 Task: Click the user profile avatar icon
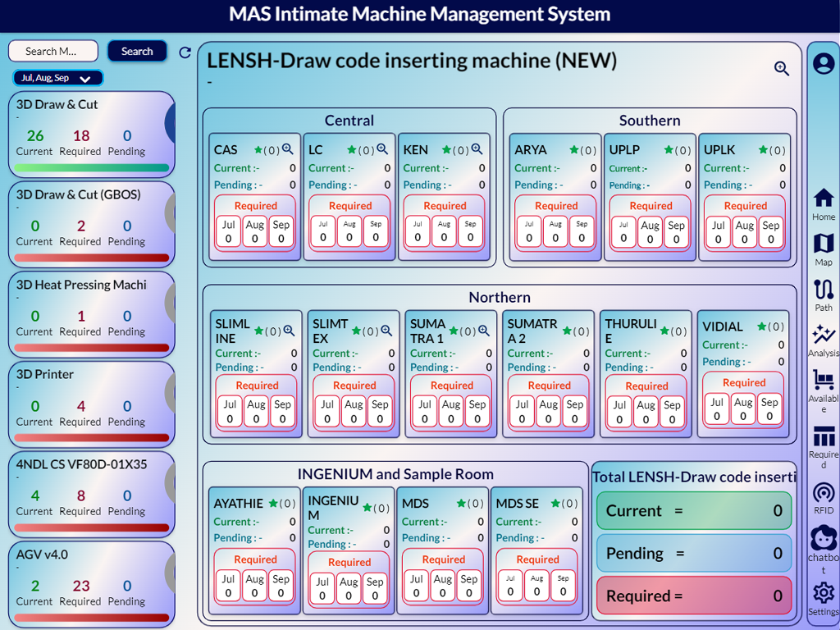click(824, 63)
